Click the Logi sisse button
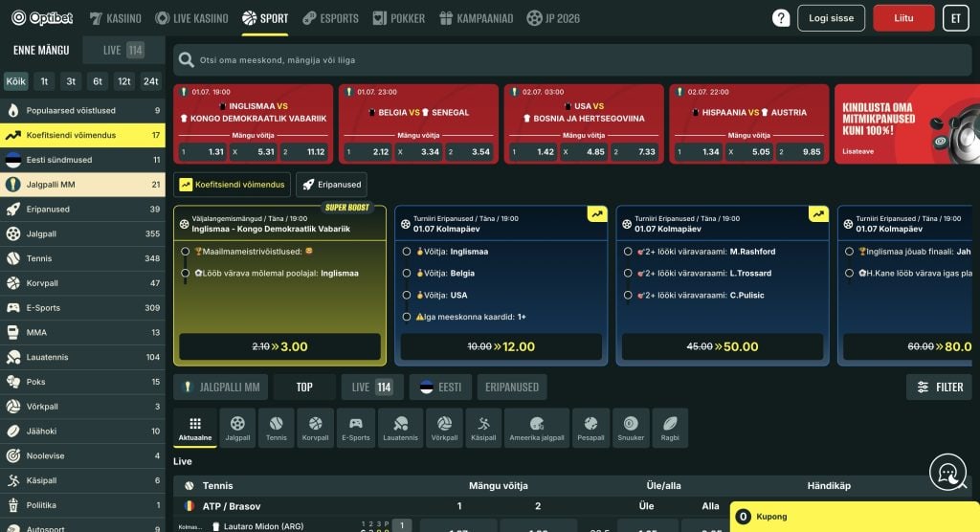This screenshot has height=532, width=980. (x=832, y=18)
